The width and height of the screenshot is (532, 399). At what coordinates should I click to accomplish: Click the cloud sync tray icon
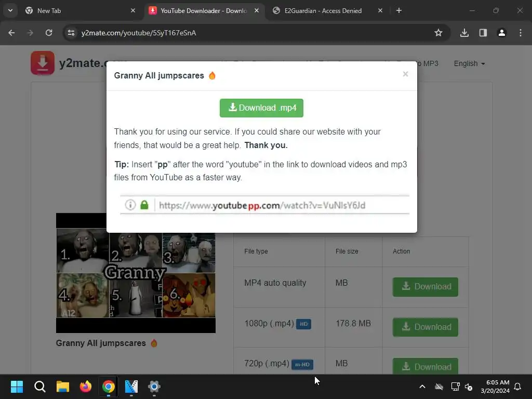(439, 387)
